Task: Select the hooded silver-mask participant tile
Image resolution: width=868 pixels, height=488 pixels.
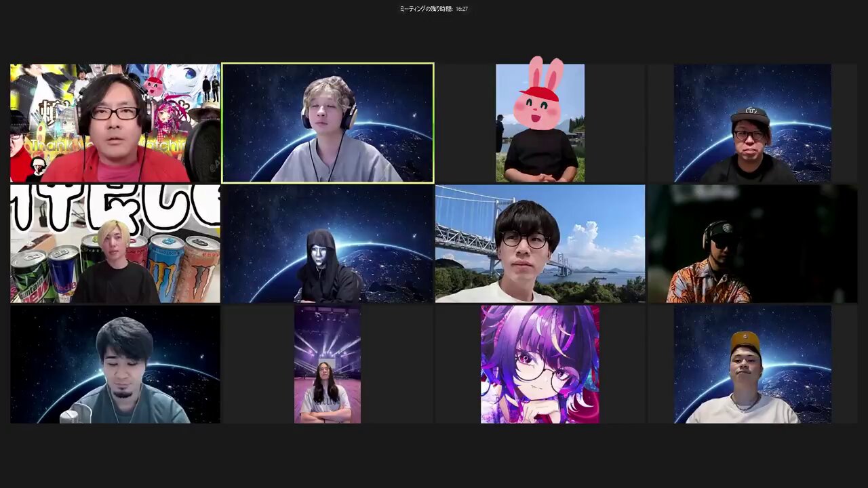Action: pos(328,244)
